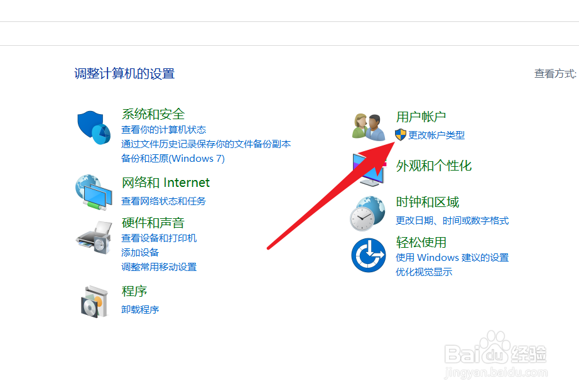Open the 外观和个性化 heading
The image size is (579, 392).
[434, 166]
